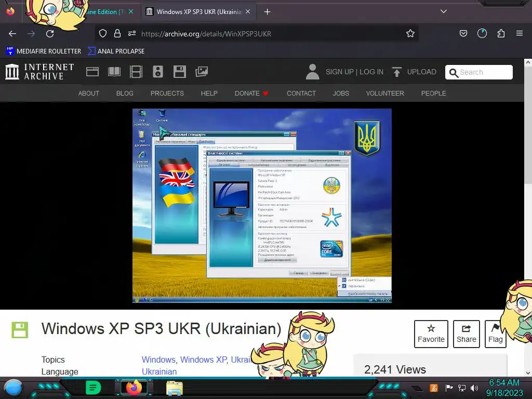Viewport: 532px width, 399px height.
Task: Open File Explorer from the taskbar
Action: coord(175,388)
